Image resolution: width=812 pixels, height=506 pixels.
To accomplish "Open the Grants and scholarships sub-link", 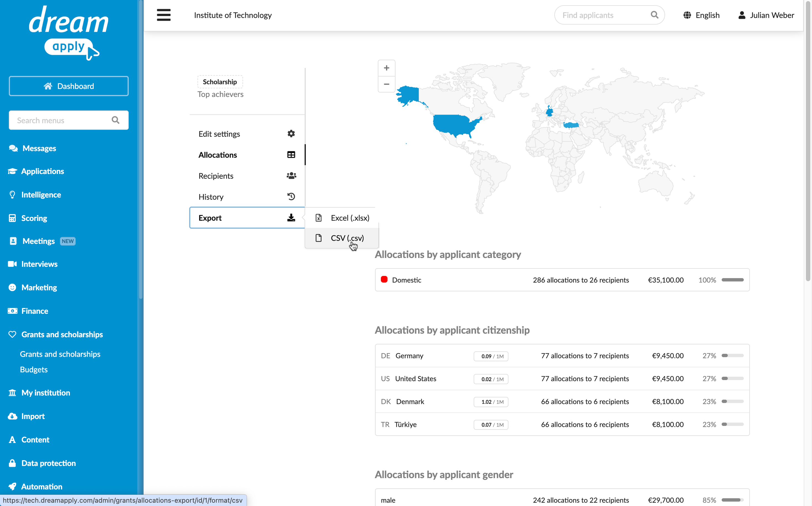I will 60,354.
